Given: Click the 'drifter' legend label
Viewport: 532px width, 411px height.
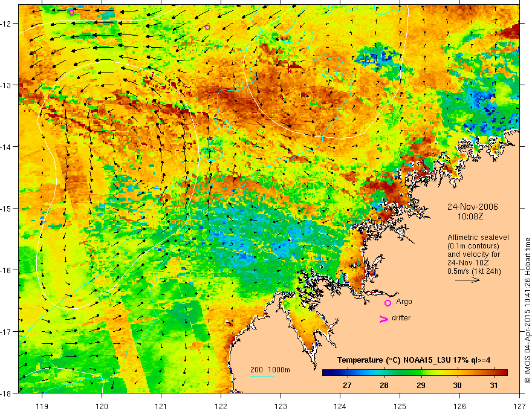Looking at the screenshot, I should (401, 318).
